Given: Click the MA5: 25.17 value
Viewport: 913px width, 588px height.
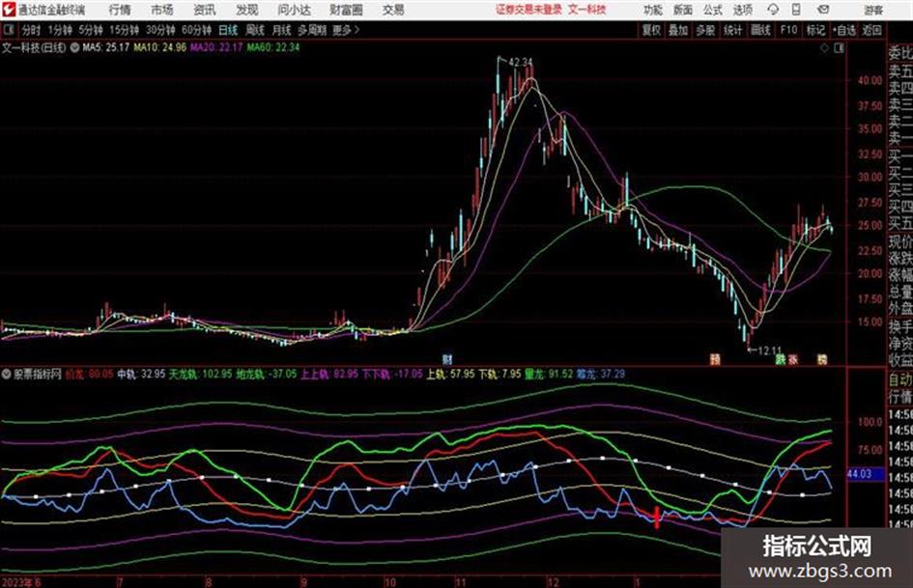Looking at the screenshot, I should (105, 47).
